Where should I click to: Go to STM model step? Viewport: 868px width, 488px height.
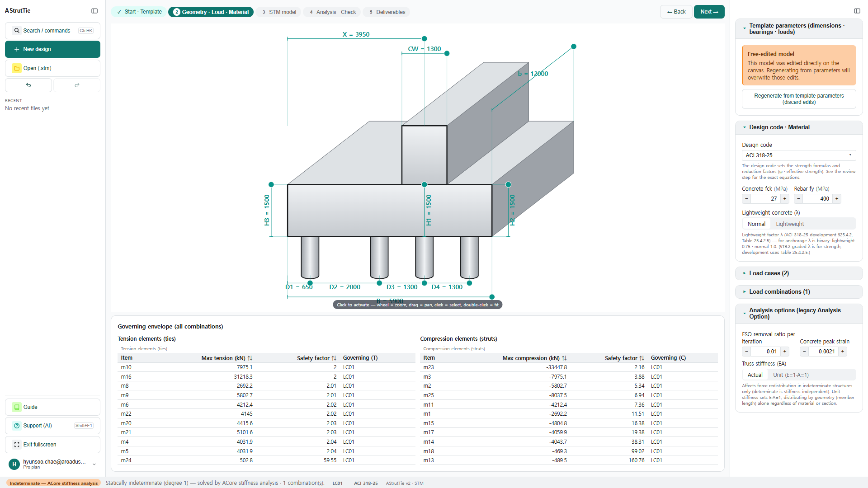[279, 12]
